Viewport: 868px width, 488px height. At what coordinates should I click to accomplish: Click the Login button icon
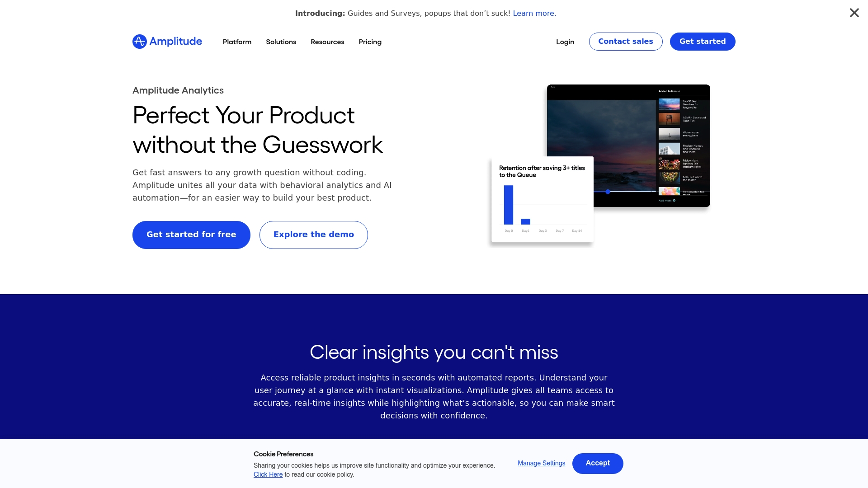click(x=565, y=41)
